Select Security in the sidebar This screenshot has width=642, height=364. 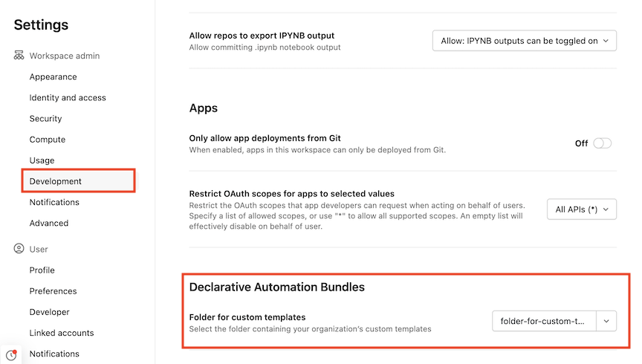coord(45,118)
